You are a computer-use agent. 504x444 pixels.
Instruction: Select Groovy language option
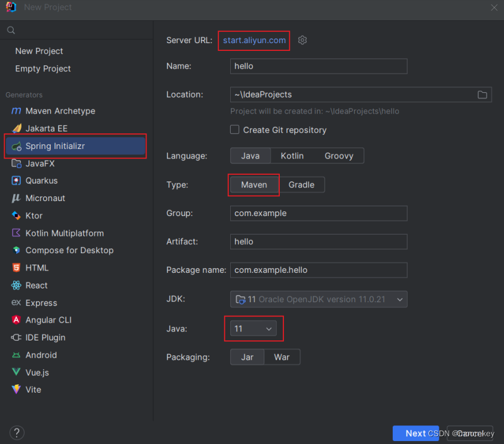(x=339, y=156)
